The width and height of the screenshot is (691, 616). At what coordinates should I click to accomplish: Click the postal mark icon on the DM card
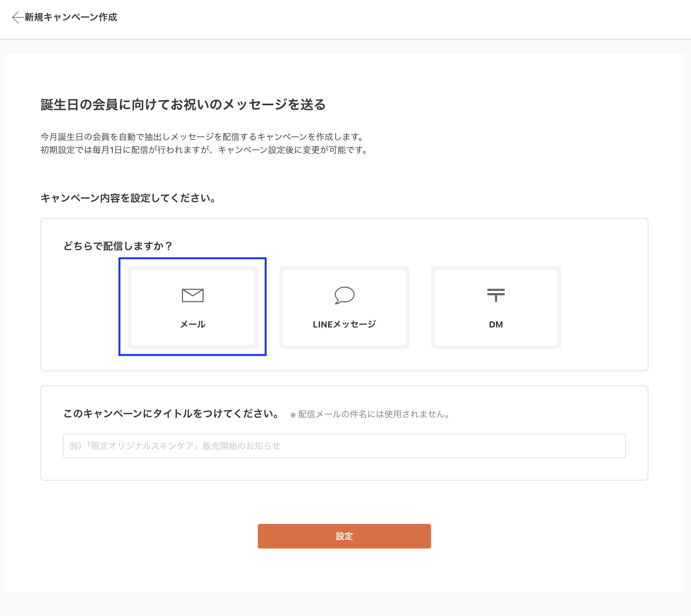496,295
